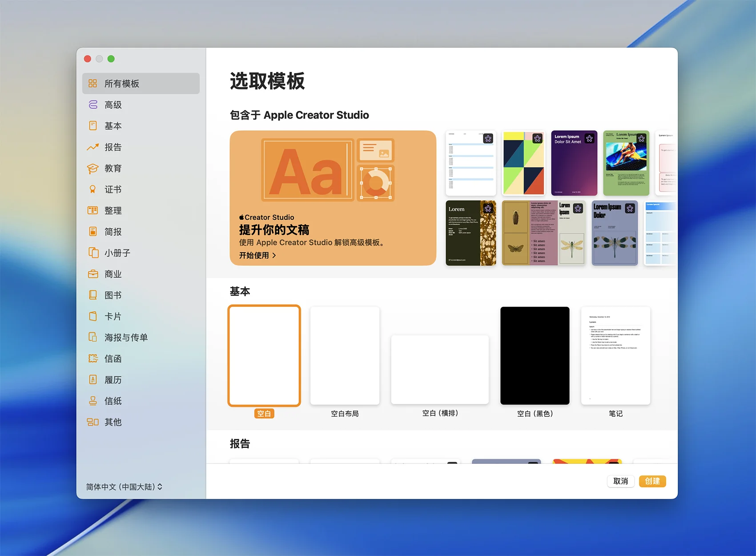Open the 简体中文 language dropdown

124,487
